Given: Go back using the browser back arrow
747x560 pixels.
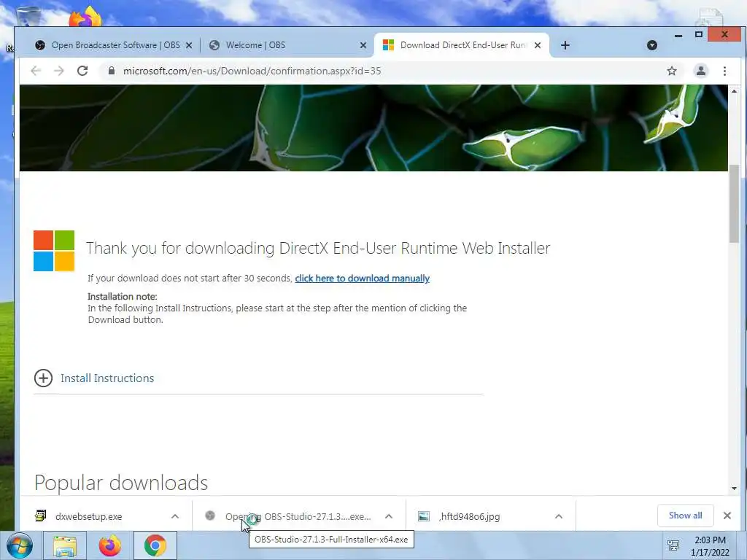Looking at the screenshot, I should (x=36, y=71).
